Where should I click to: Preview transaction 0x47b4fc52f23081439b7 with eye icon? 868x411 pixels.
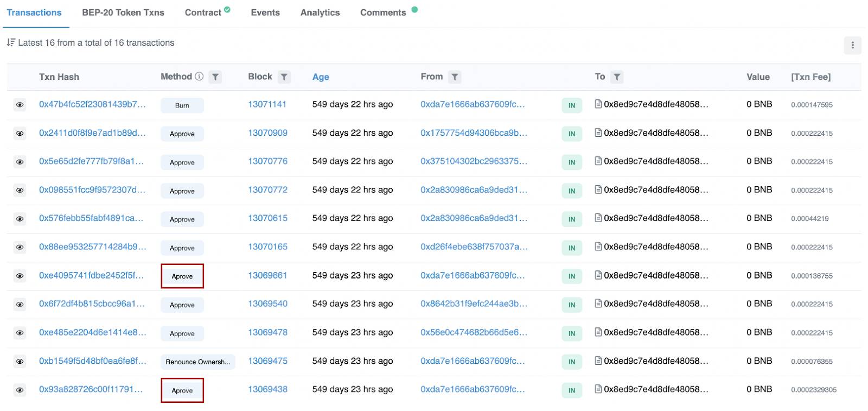[20, 105]
